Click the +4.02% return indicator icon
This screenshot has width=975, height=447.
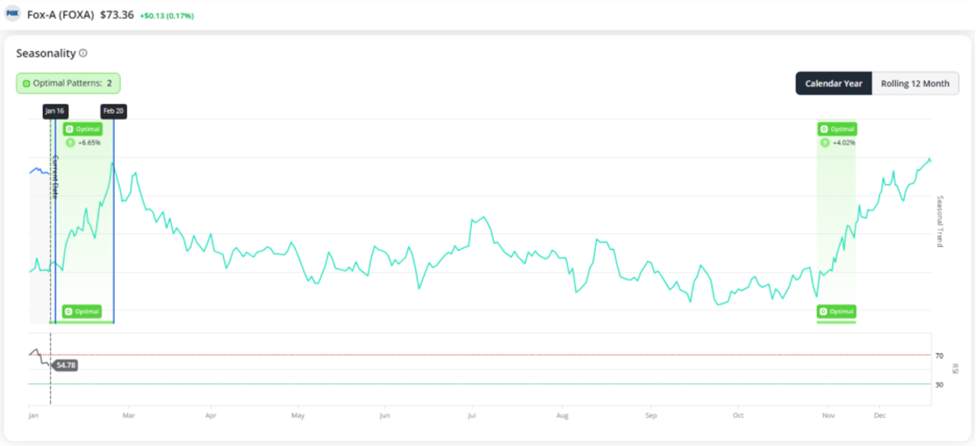(824, 143)
